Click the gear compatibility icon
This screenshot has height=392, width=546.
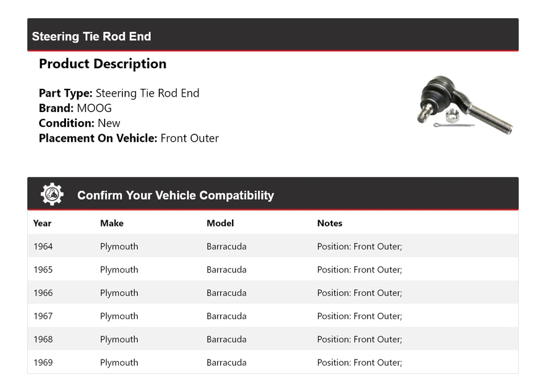click(x=52, y=195)
